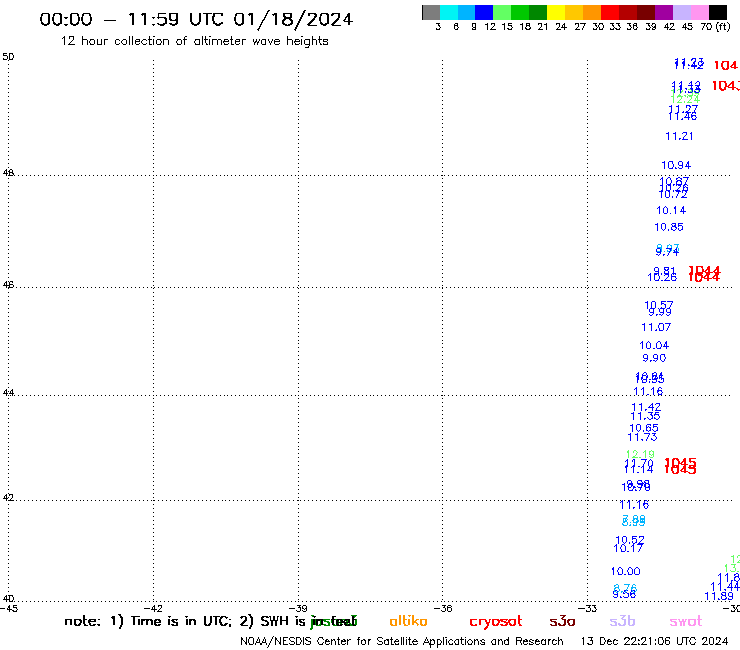This screenshot has width=740, height=650.
Task: Click the purple swatch in the color scale
Action: point(664,12)
